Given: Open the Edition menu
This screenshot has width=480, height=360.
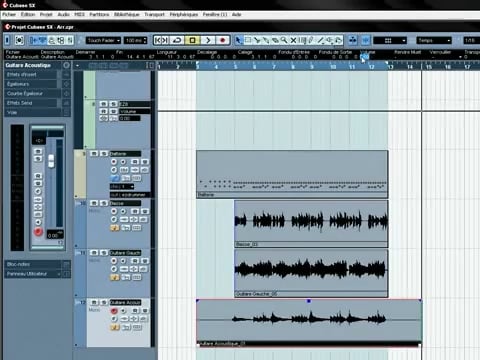Looking at the screenshot, I should (28, 14).
